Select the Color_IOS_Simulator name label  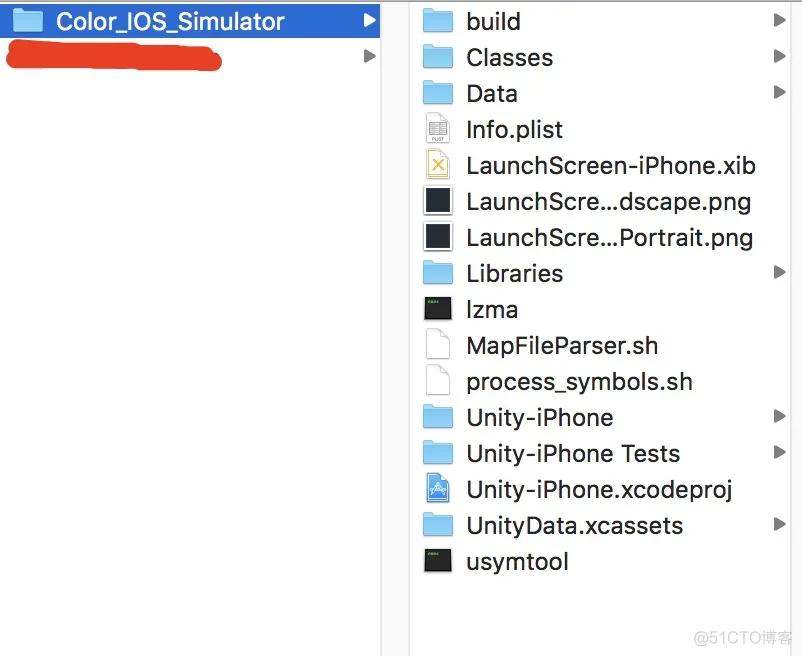click(x=170, y=21)
